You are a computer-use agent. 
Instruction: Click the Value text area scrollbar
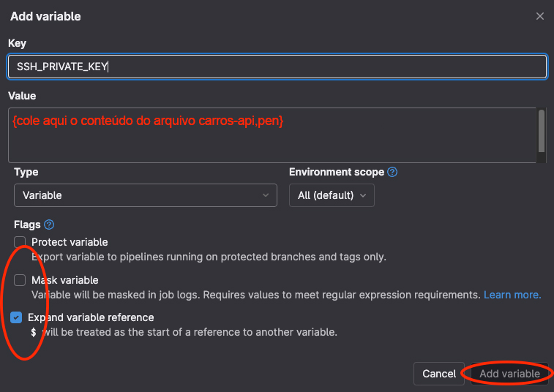(x=541, y=130)
